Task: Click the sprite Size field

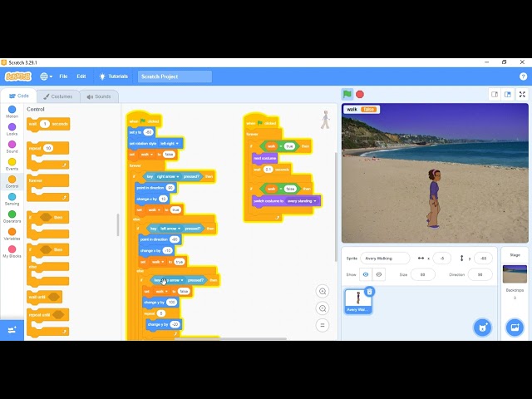Action: tap(422, 274)
